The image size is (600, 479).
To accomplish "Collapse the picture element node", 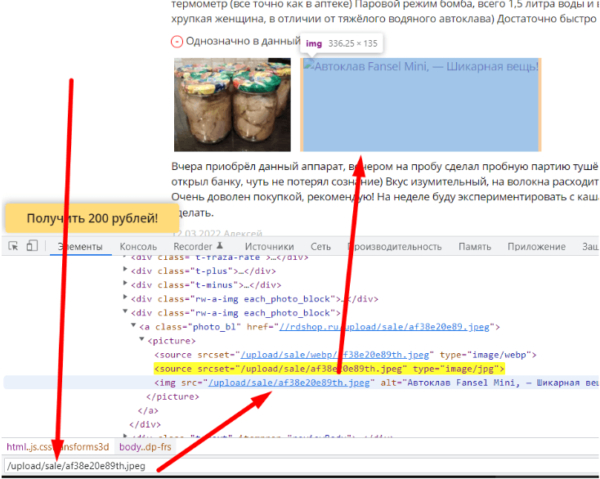I will pos(141,341).
